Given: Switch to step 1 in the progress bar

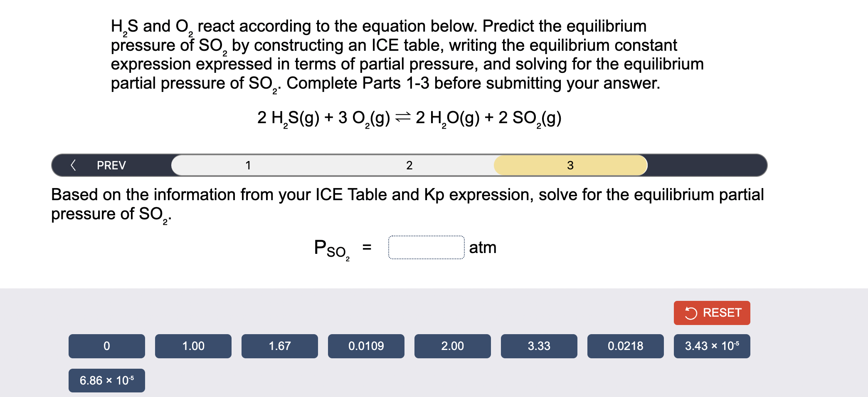Looking at the screenshot, I should point(248,165).
